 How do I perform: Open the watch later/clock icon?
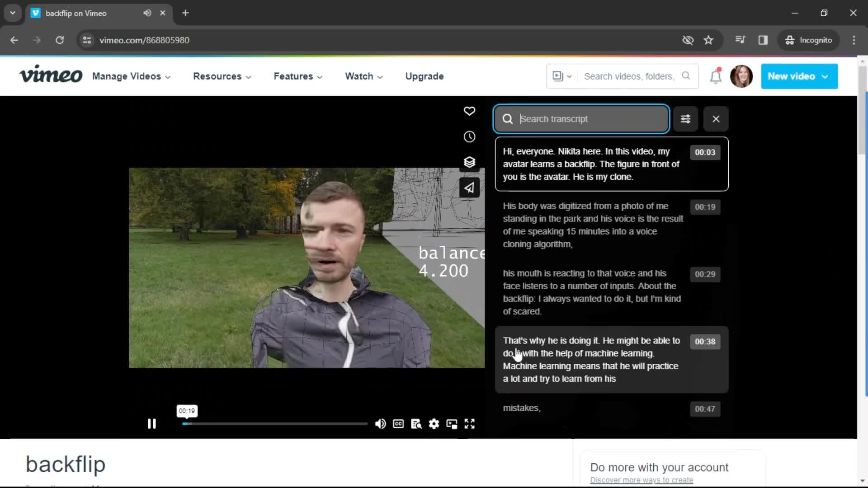[x=470, y=136]
